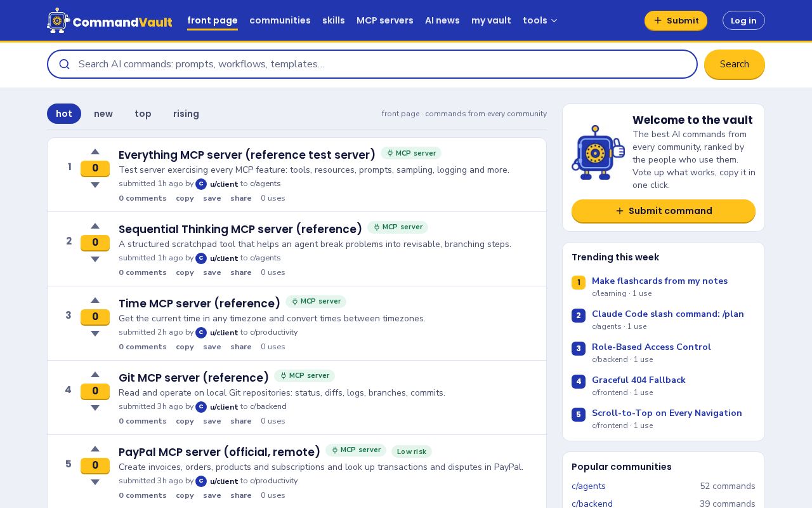Open the communities nav item

click(x=280, y=20)
